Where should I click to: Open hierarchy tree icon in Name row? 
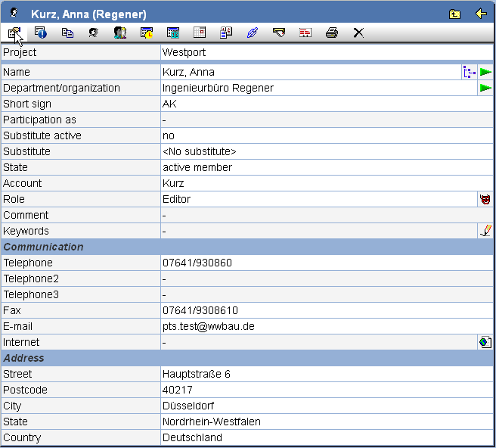[x=470, y=72]
